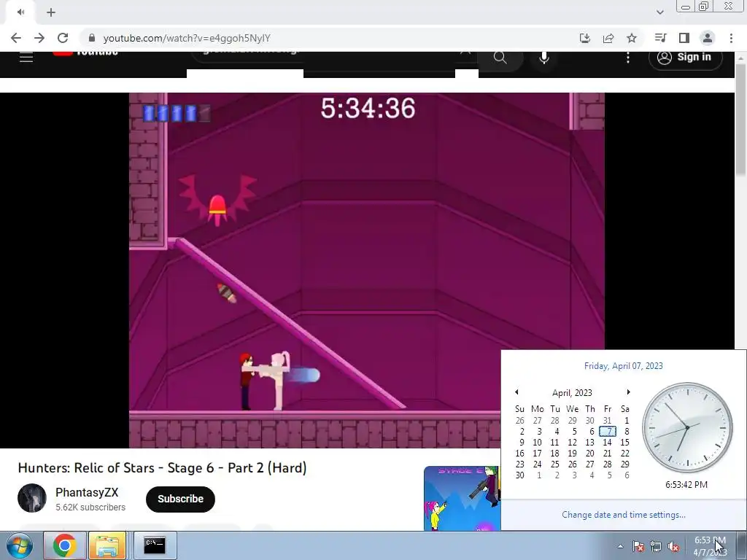Image resolution: width=747 pixels, height=560 pixels.
Task: Go to previous month in calendar
Action: tap(516, 392)
